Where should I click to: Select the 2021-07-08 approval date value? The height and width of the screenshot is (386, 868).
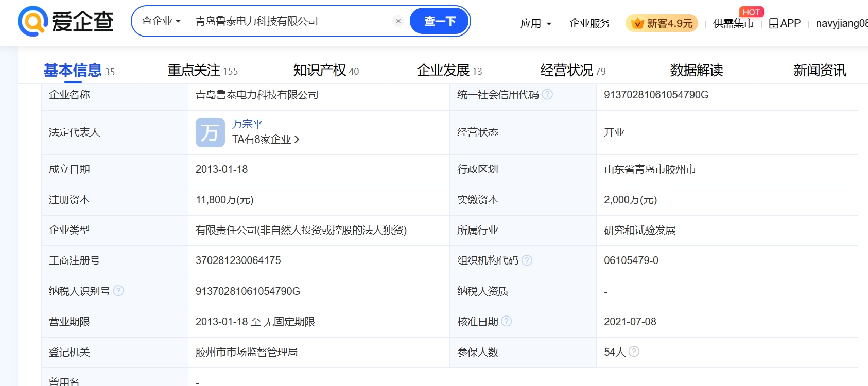(x=630, y=322)
